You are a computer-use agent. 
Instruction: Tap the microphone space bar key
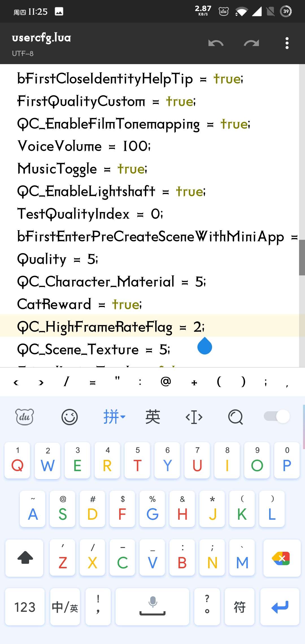coord(152,606)
